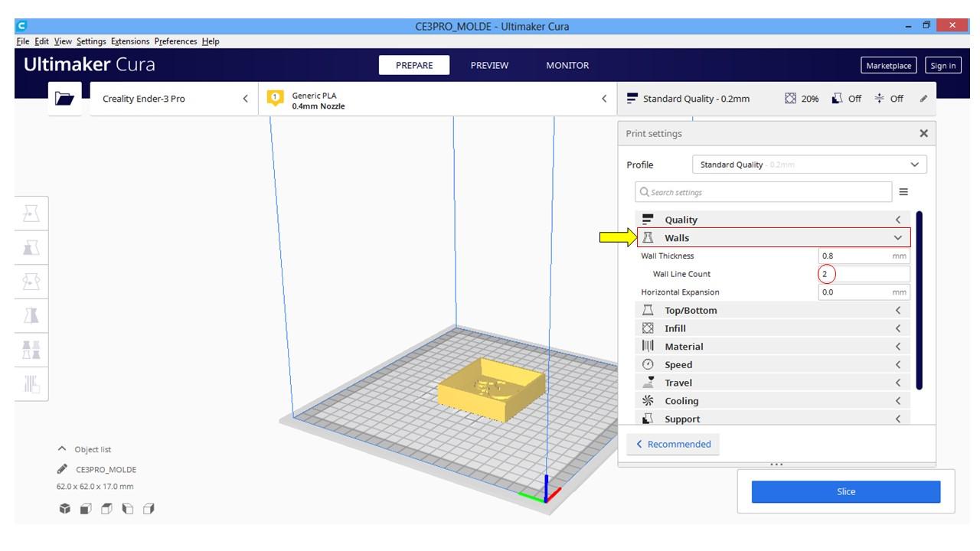
Task: Select the yellow mold model on the build plate
Action: tap(491, 389)
